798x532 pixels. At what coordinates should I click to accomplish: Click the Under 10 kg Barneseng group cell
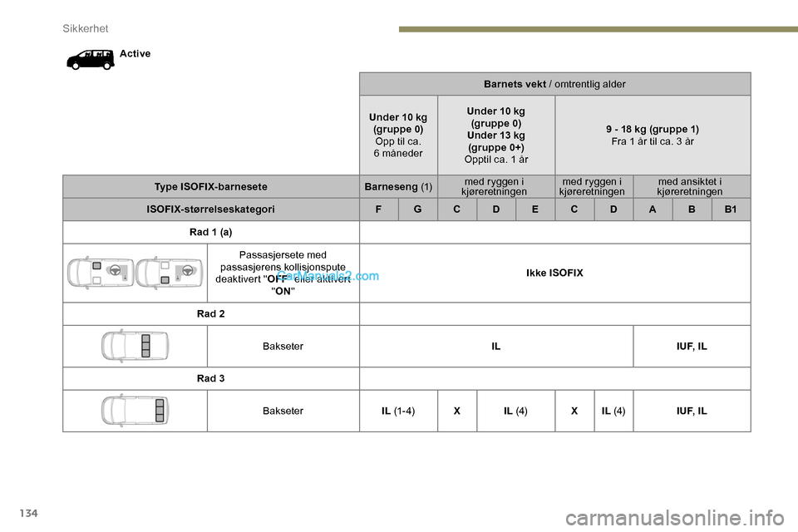398,135
